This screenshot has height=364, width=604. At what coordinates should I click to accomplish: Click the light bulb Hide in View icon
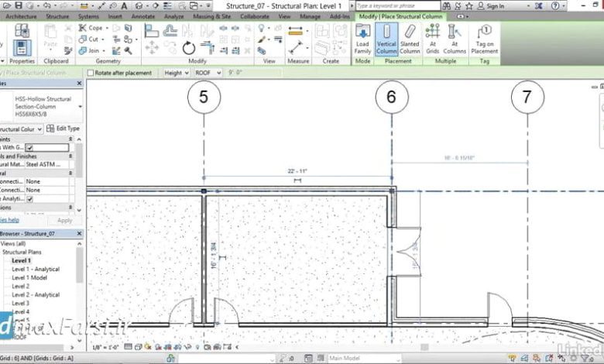pyautogui.click(x=261, y=28)
